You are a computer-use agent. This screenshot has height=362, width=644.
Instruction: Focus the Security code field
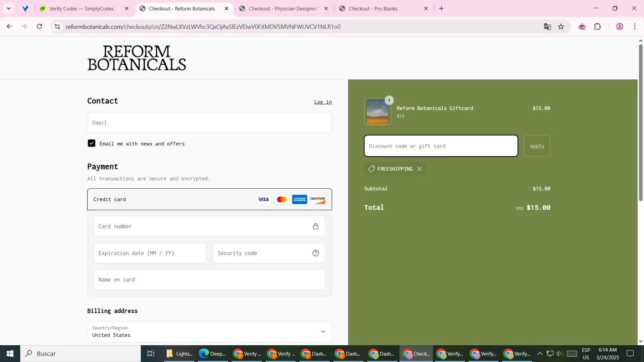pyautogui.click(x=269, y=253)
